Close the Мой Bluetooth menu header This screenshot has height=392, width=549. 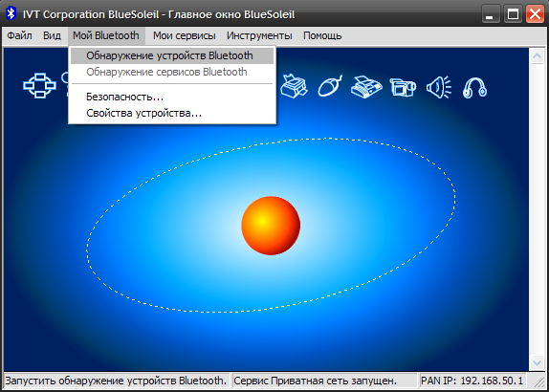[106, 35]
